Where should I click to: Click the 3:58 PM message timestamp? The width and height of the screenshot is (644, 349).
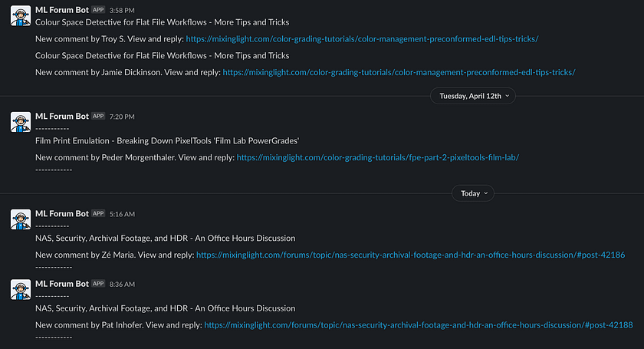point(122,10)
